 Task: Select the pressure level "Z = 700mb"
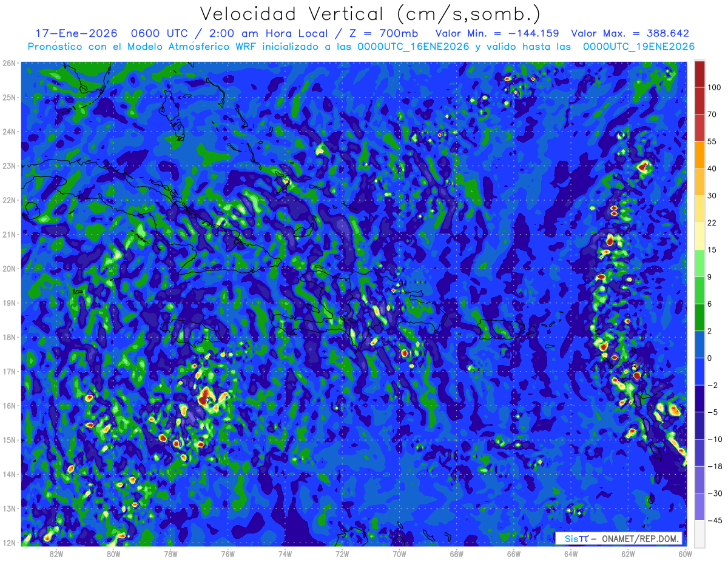(x=376, y=33)
